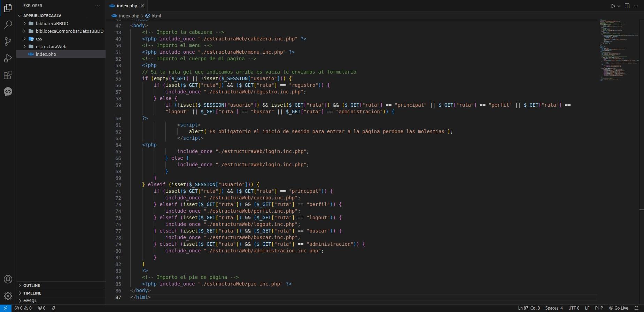The height and width of the screenshot is (312, 644).
Task: Click the menu.inc.php include line
Action: coord(218,52)
